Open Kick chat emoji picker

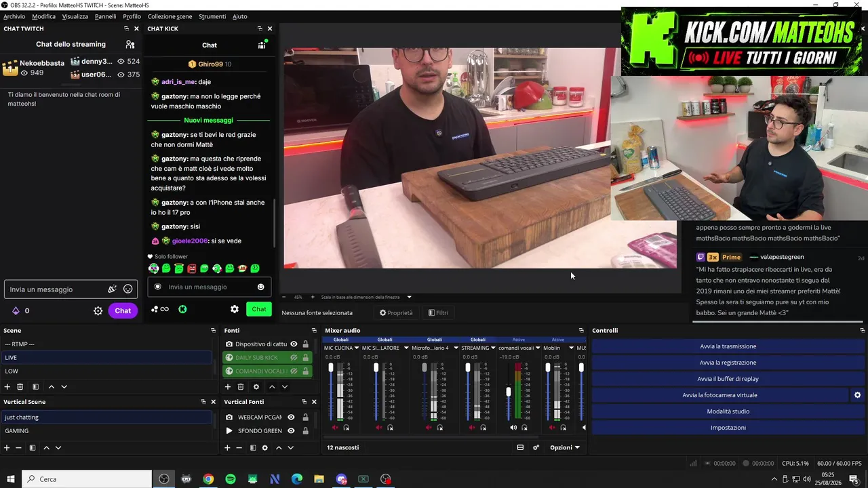260,287
